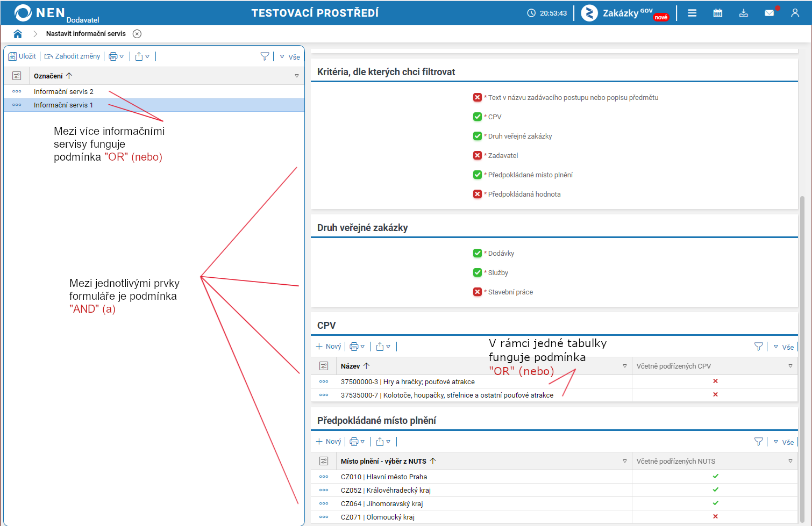Click clock time display 20:53:43
This screenshot has width=812, height=526.
(547, 13)
